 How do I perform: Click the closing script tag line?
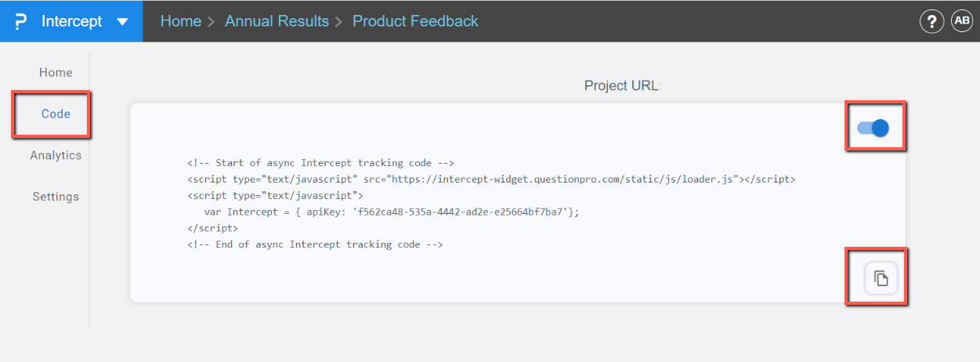tap(212, 228)
